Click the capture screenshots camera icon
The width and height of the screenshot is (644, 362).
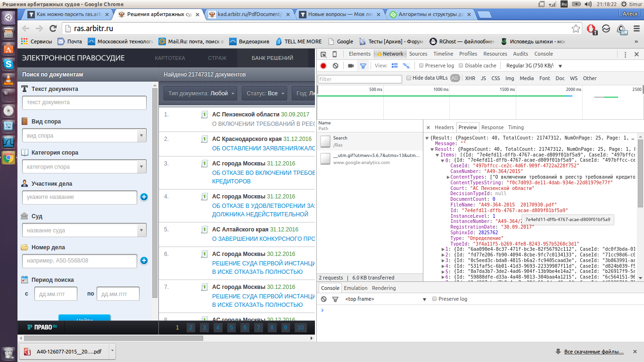(351, 66)
